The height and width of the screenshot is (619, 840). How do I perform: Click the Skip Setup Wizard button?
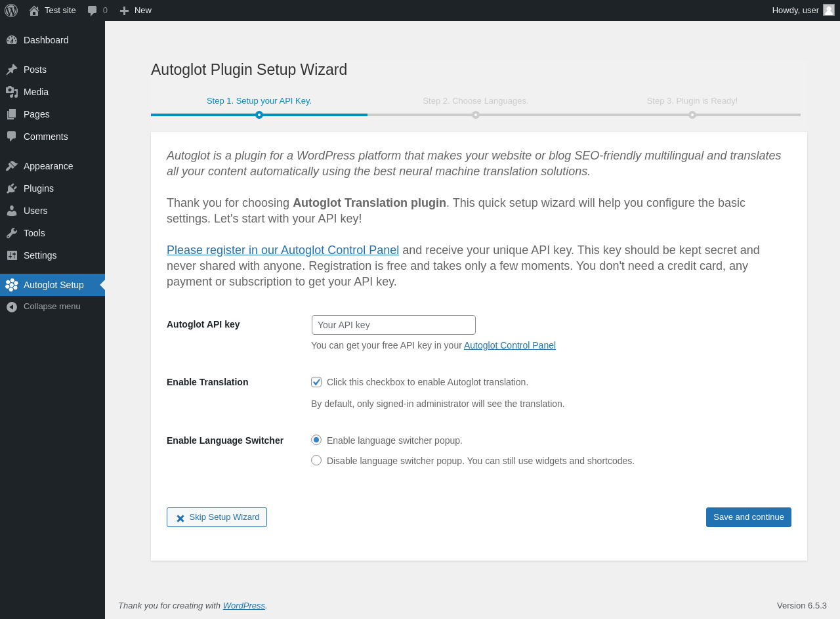tap(217, 517)
